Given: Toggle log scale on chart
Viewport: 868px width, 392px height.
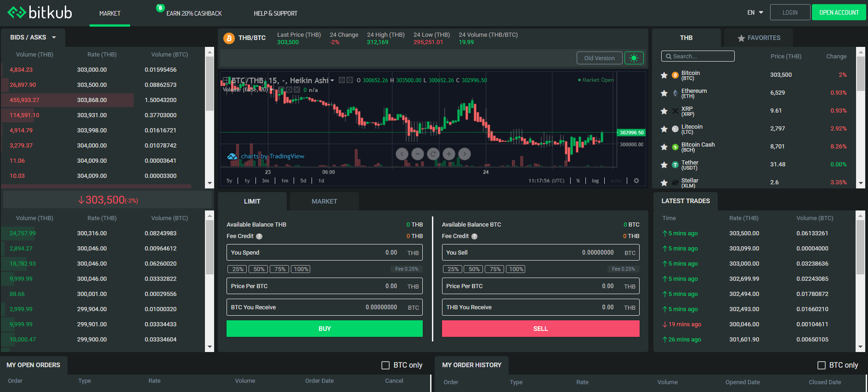Looking at the screenshot, I should [595, 181].
